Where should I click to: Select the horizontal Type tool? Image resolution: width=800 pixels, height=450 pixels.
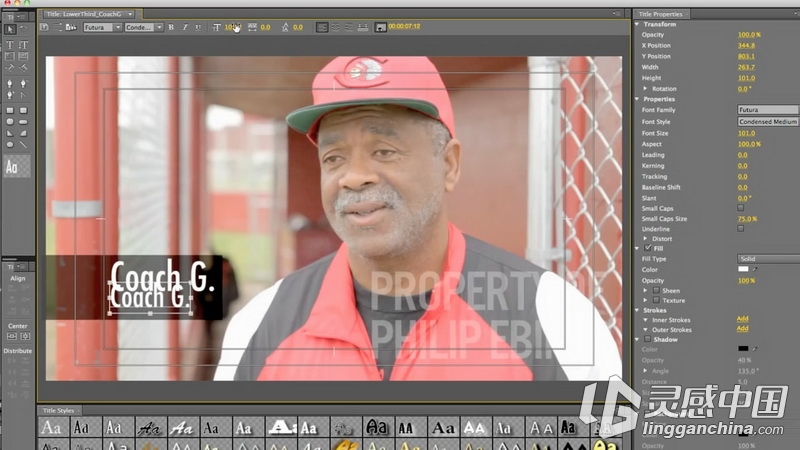tap(10, 45)
